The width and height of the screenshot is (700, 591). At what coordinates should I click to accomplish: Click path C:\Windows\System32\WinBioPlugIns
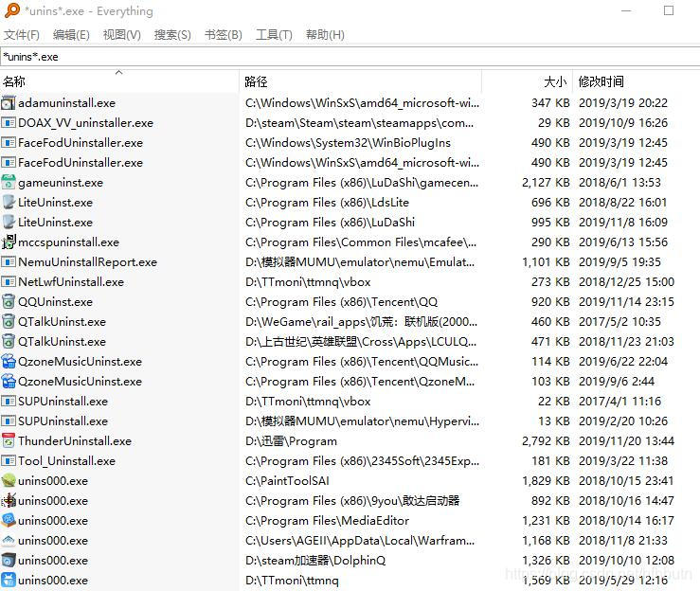tap(348, 143)
